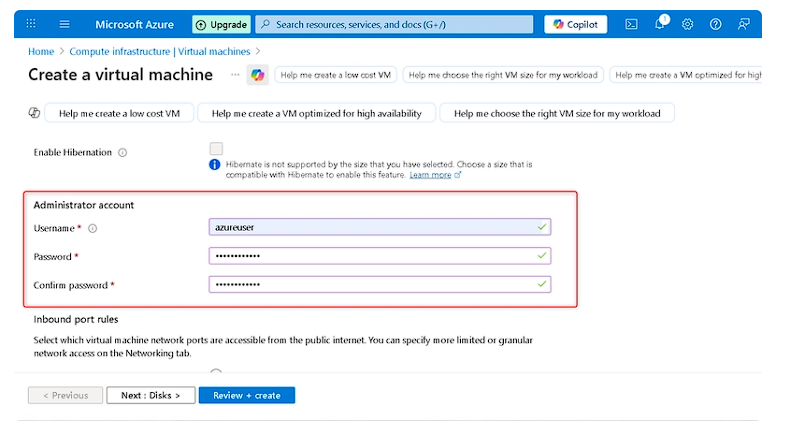Click the Review + create button

coord(246,395)
